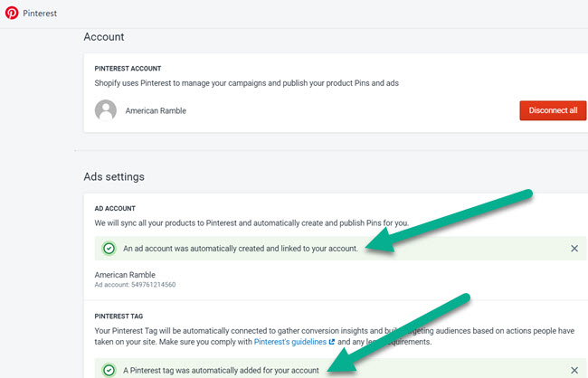Open the Pinterest's guidelines link
Image resolution: width=588 pixels, height=378 pixels.
coord(289,342)
